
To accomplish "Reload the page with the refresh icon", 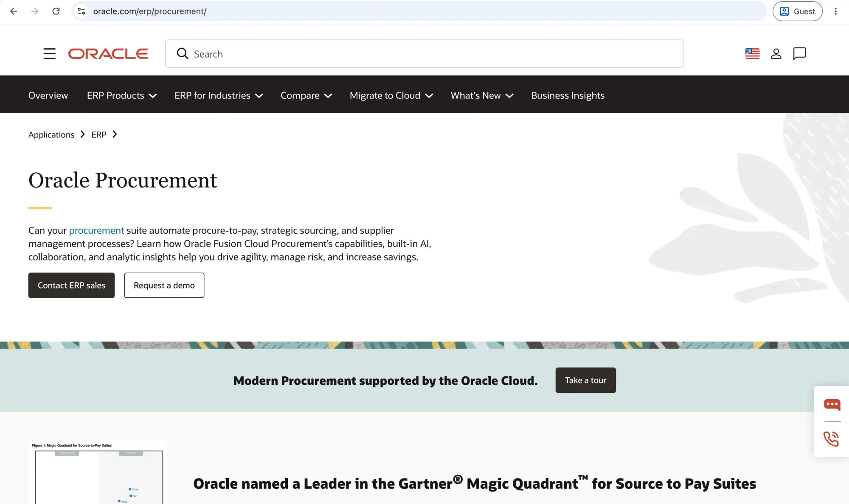I will (x=56, y=11).
